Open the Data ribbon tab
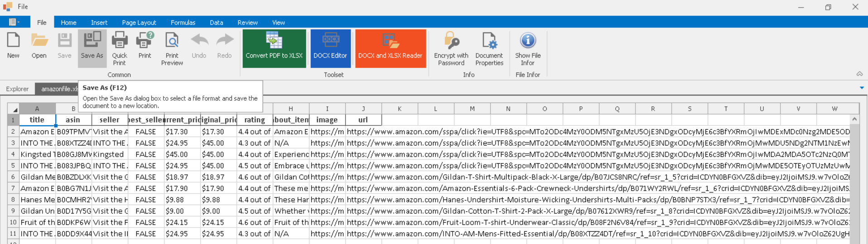The image size is (868, 244). pos(216,22)
